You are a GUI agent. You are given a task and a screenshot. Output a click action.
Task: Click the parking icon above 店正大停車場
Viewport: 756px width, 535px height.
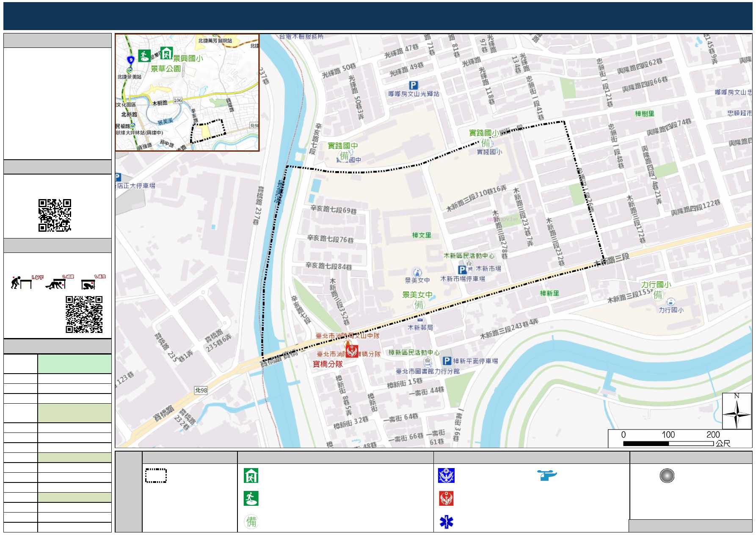point(118,177)
